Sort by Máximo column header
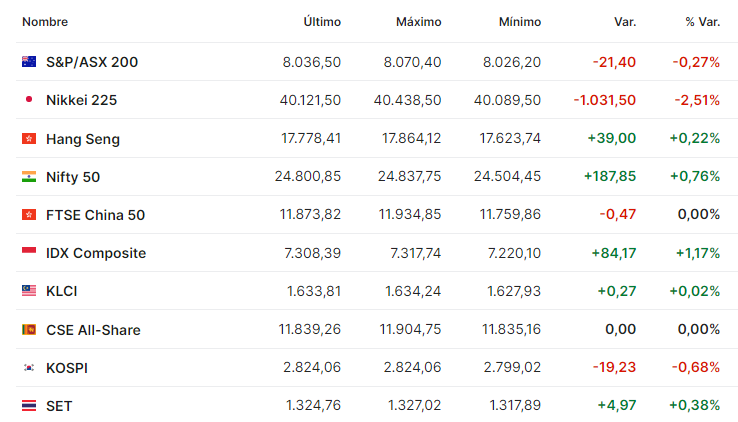 pos(418,22)
